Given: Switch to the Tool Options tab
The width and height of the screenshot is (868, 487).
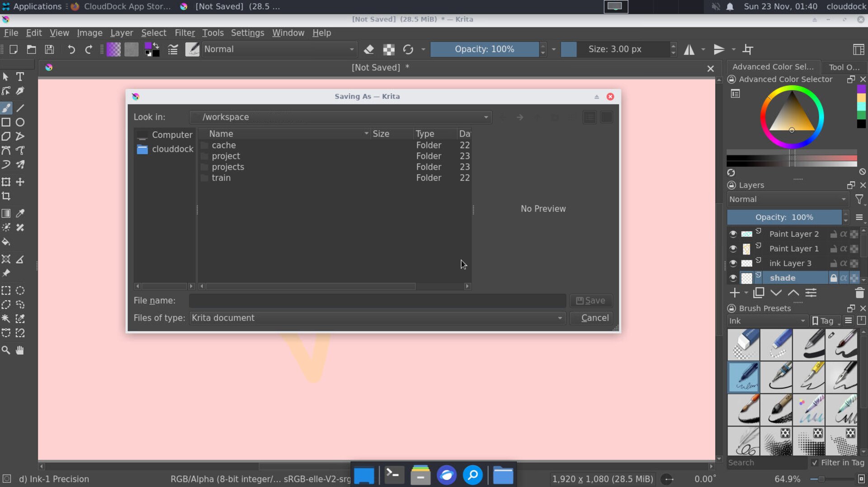Looking at the screenshot, I should pos(844,67).
